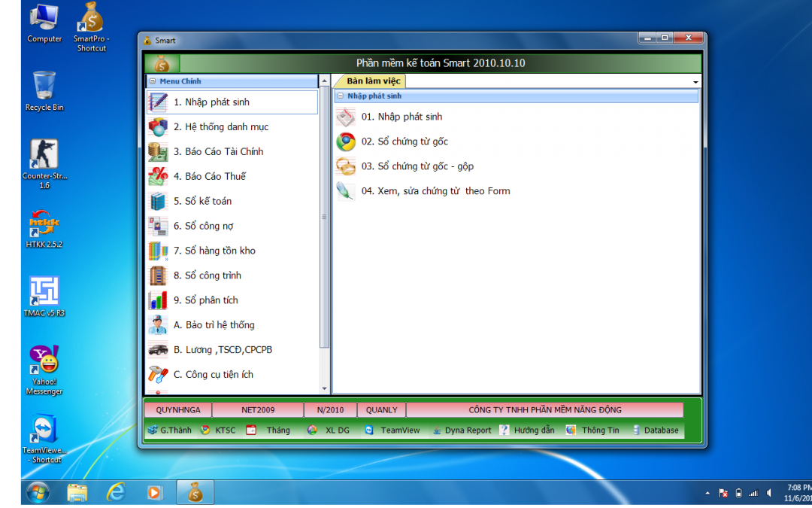Collapse the Menu Chính panel header

coord(153,81)
